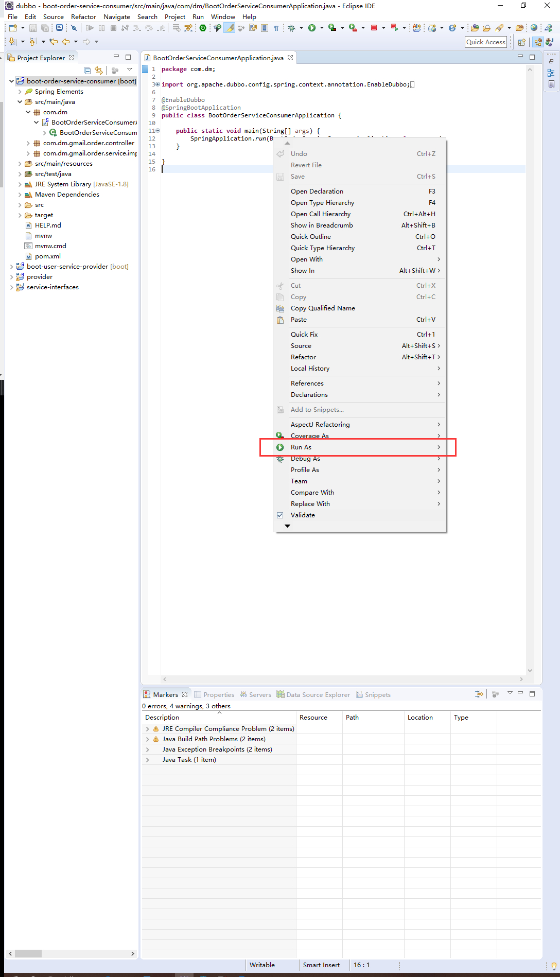560x977 pixels.
Task: Click the Save All toolbar icon
Action: [45, 28]
